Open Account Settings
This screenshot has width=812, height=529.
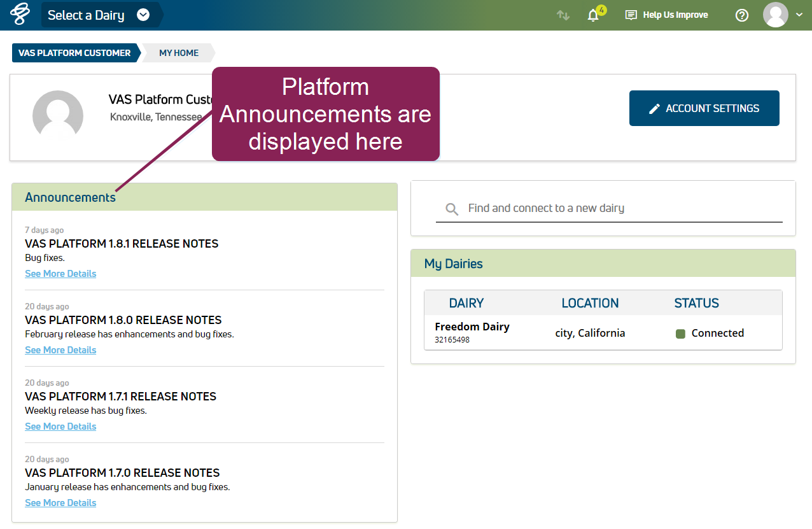click(704, 108)
